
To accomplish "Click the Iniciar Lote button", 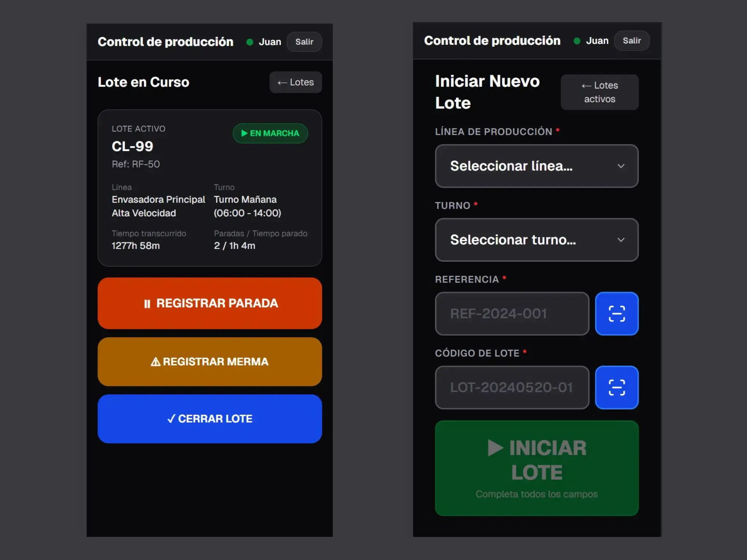I will point(537,468).
